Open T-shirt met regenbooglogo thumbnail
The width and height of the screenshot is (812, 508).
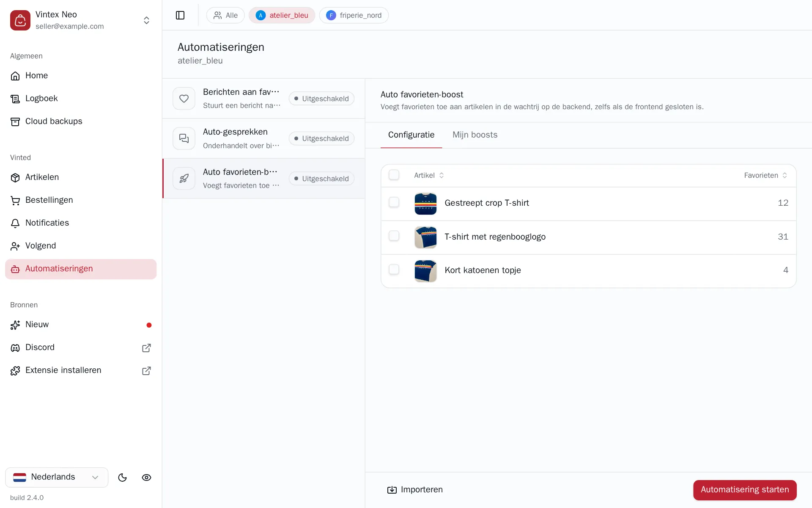coord(425,237)
